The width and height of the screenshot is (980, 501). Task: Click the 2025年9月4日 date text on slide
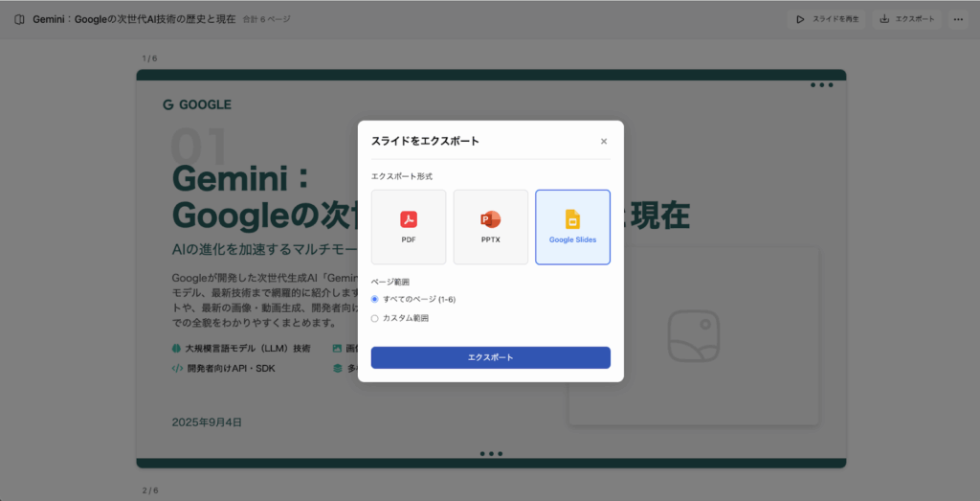pyautogui.click(x=207, y=421)
